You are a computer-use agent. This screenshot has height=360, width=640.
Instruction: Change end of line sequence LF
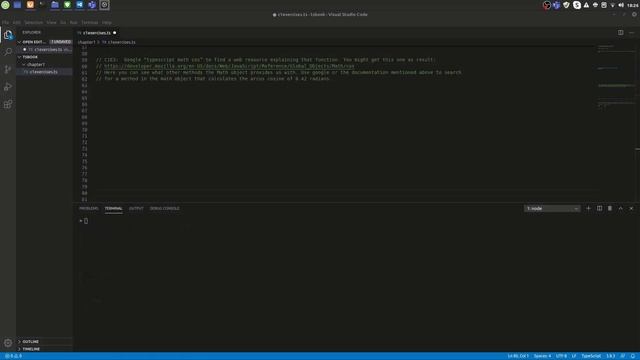point(573,356)
